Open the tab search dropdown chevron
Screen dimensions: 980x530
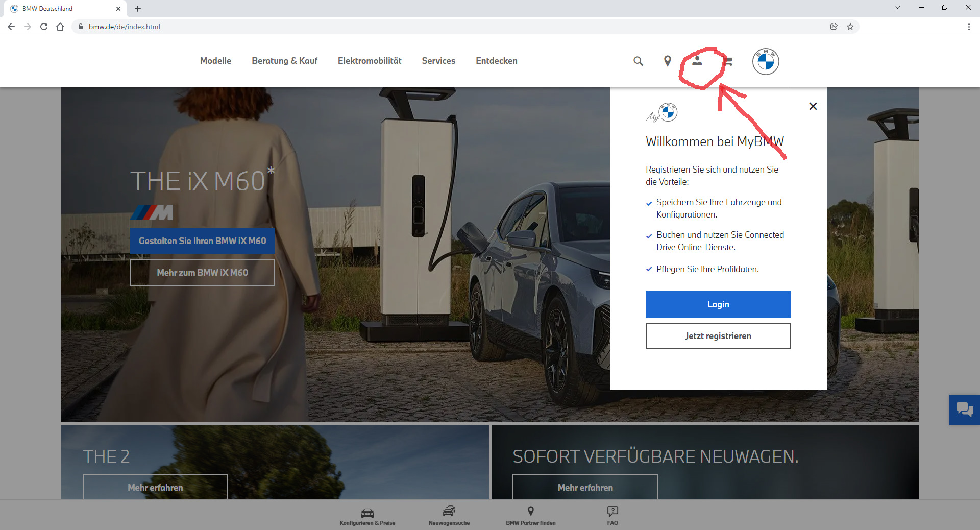pos(898,7)
